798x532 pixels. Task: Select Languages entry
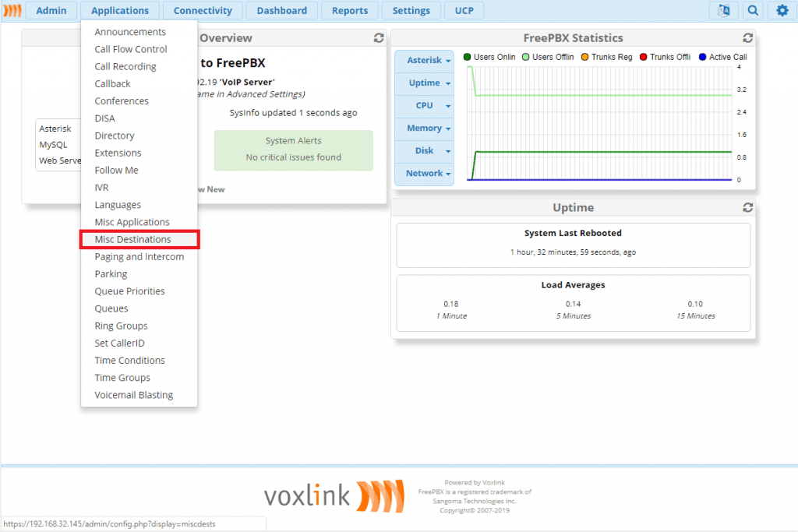point(139,204)
